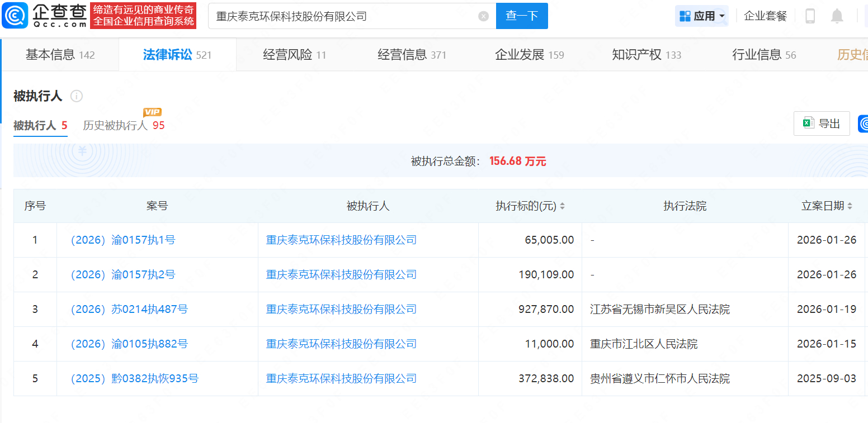Open case (2026) 渝0157执1号
This screenshot has width=868, height=423.
tap(122, 240)
